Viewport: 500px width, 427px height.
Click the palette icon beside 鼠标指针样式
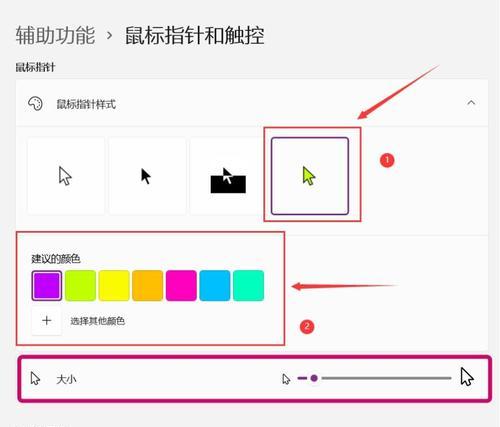35,104
